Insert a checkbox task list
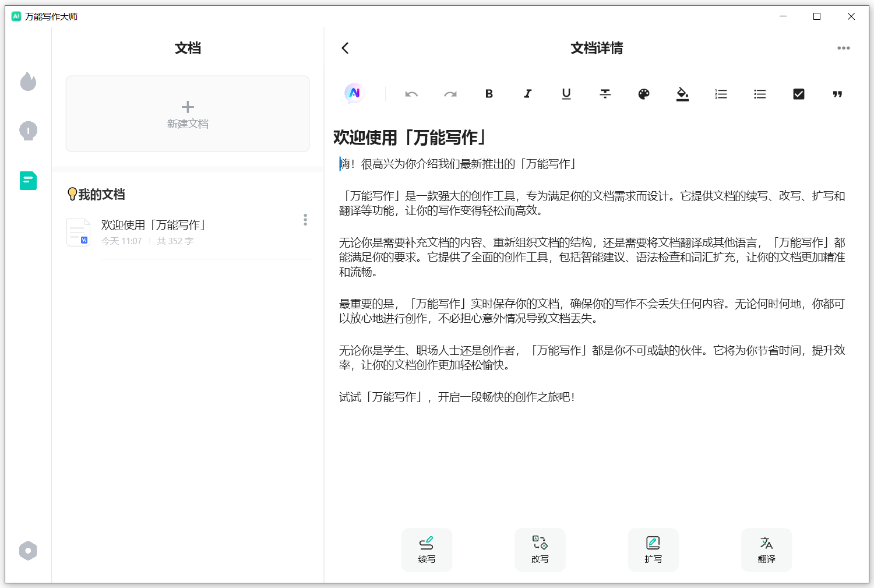The image size is (874, 588). [799, 94]
